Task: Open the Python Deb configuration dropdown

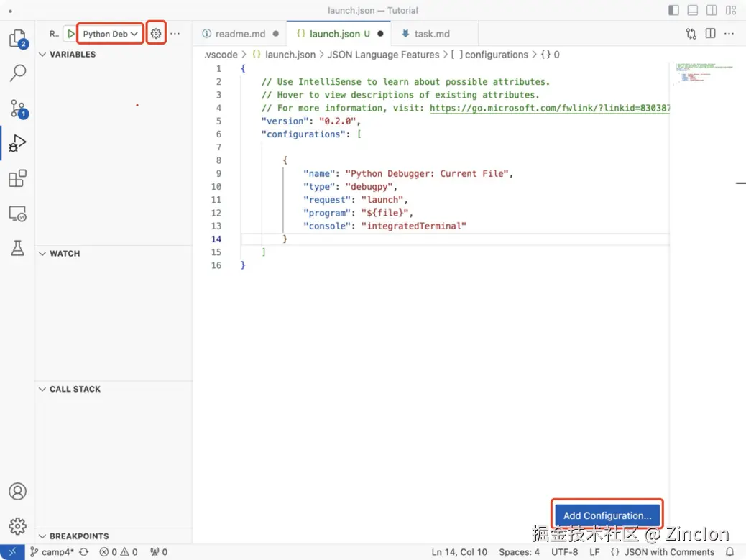Action: pos(110,34)
